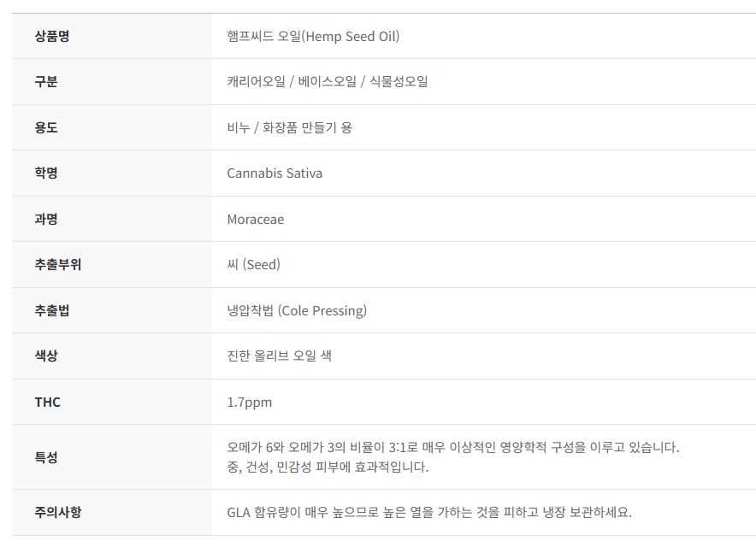Image resolution: width=756 pixels, height=547 pixels.
Task: Click the 특성 label cell
Action: pos(46,457)
